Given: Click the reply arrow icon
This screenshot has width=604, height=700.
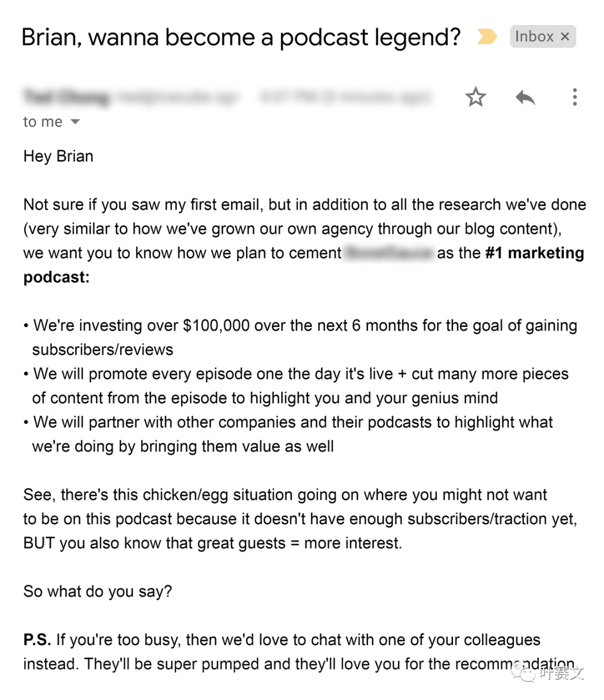Looking at the screenshot, I should coord(525,98).
